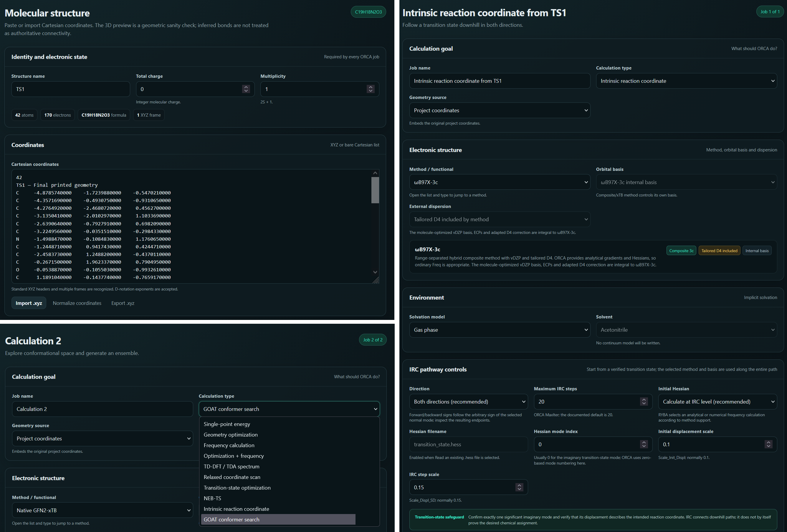Click the C19H18N2O3 formula badge at top

(x=368, y=12)
